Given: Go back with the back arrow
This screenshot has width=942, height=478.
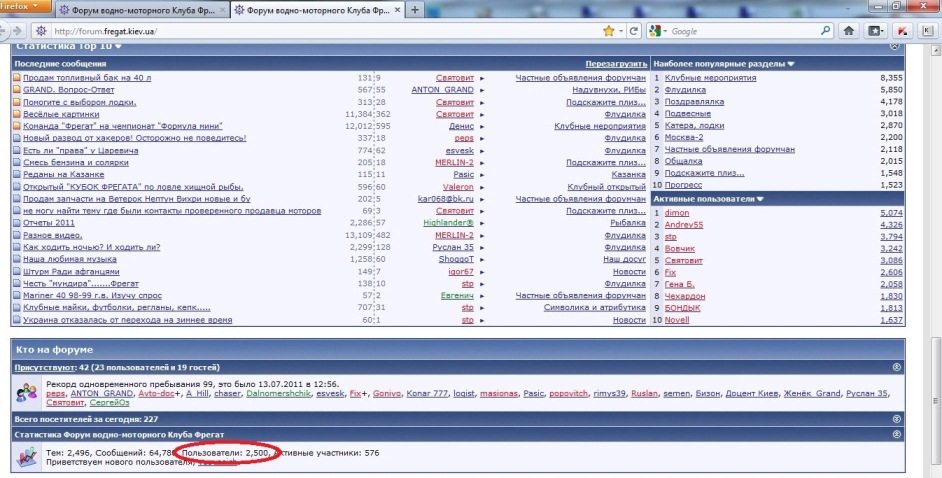Looking at the screenshot, I should [3, 31].
